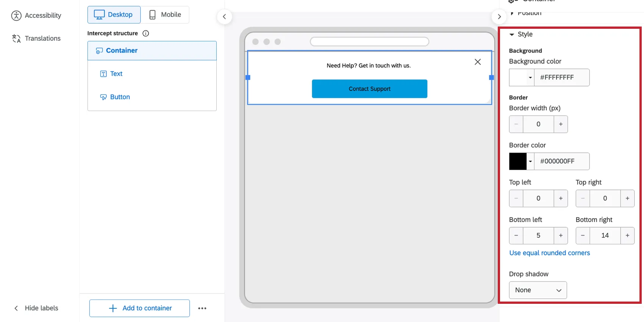Image resolution: width=644 pixels, height=322 pixels.
Task: Click the Text item icon
Action: point(103,74)
